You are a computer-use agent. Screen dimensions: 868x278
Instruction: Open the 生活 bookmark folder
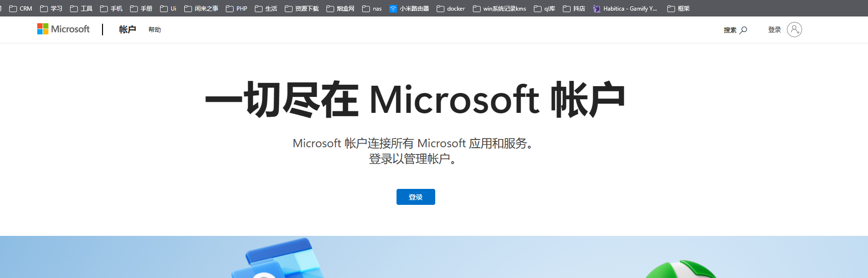[266, 8]
